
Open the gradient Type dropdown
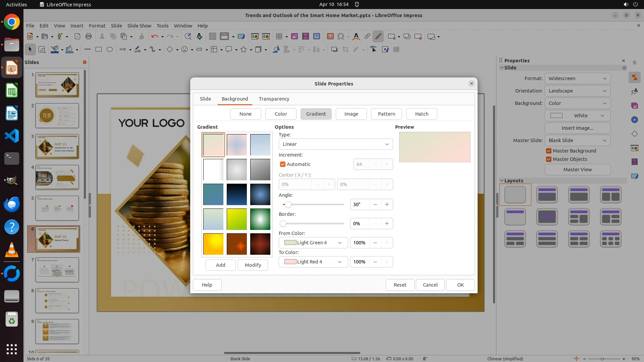[x=335, y=144]
